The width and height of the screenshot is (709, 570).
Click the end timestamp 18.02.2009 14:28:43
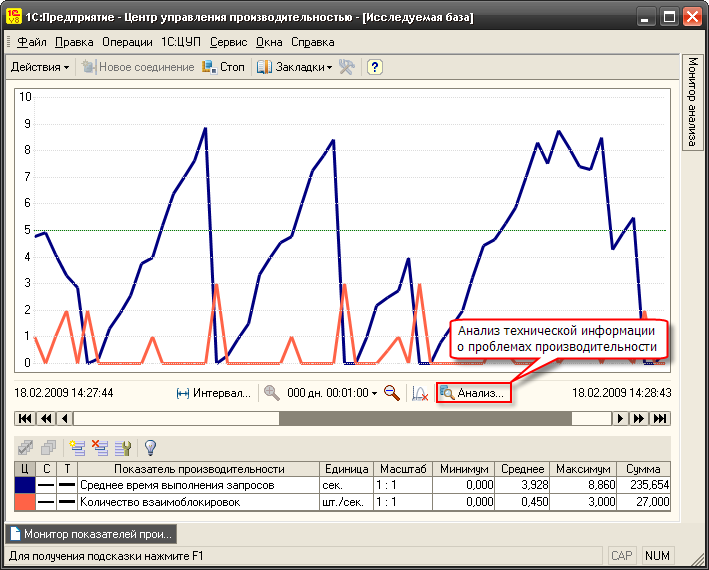click(x=622, y=393)
